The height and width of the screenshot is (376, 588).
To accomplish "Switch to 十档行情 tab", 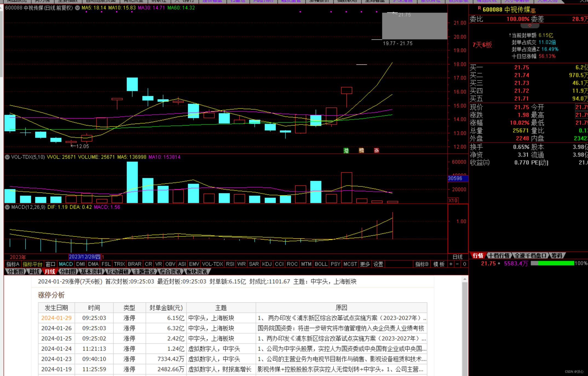I will click(499, 255).
